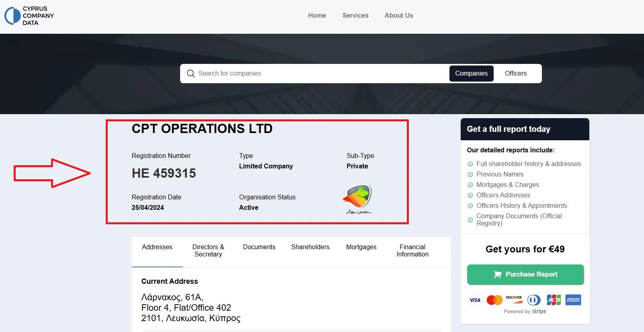The image size is (644, 332).
Task: Click the Floor 4, Flat/Office 402 line
Action: 186,308
